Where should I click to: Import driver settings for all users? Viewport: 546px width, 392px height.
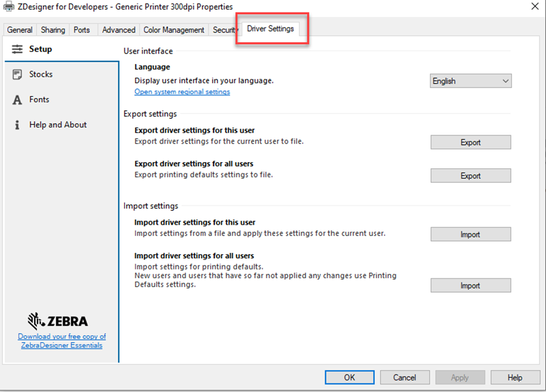(x=470, y=285)
